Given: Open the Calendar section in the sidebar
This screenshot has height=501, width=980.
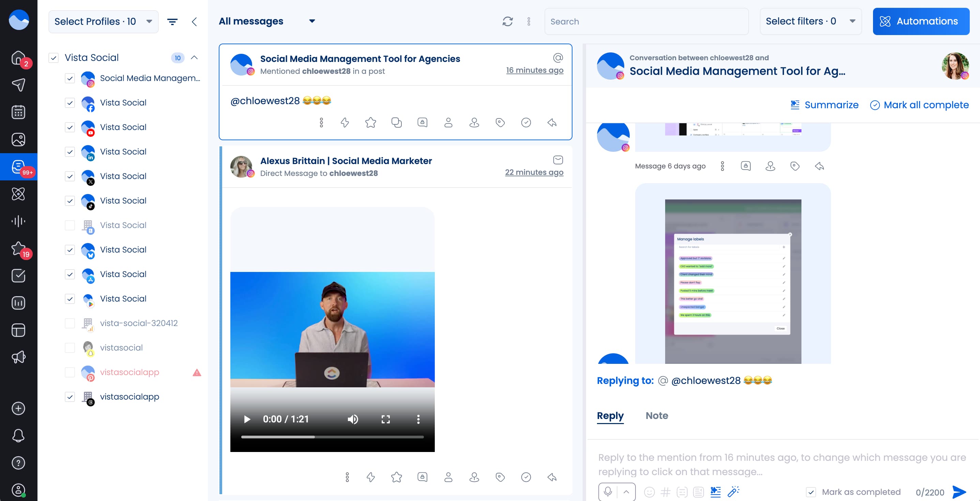Looking at the screenshot, I should (x=18, y=112).
